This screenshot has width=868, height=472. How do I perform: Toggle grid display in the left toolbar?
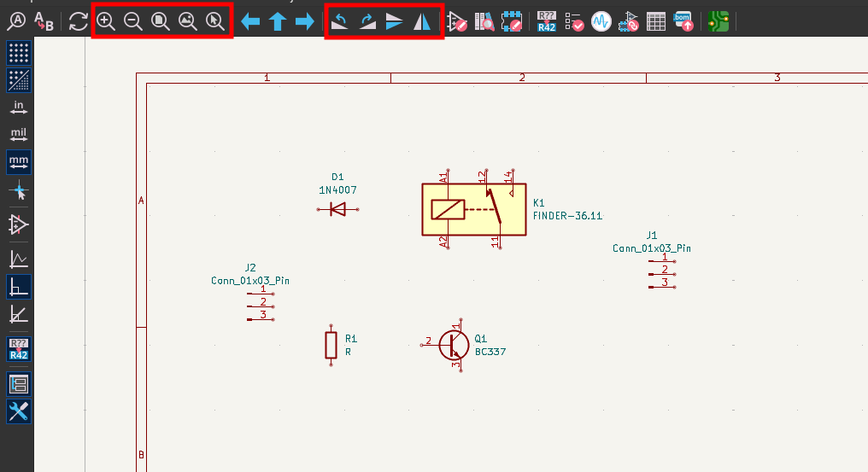(18, 53)
